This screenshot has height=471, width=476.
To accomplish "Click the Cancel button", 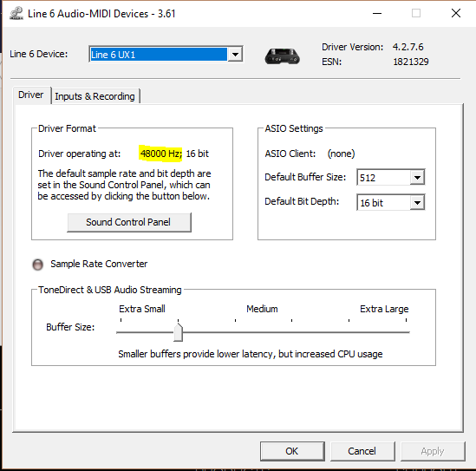I will [x=362, y=451].
